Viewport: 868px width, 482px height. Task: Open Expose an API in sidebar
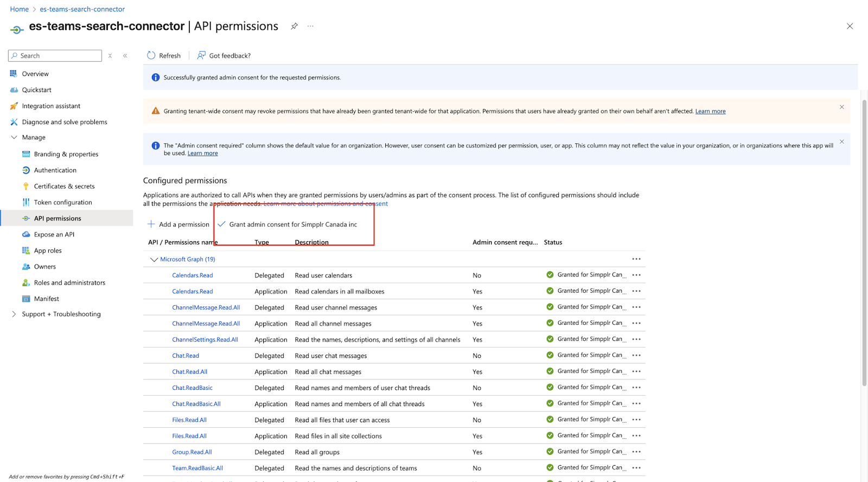(x=54, y=234)
